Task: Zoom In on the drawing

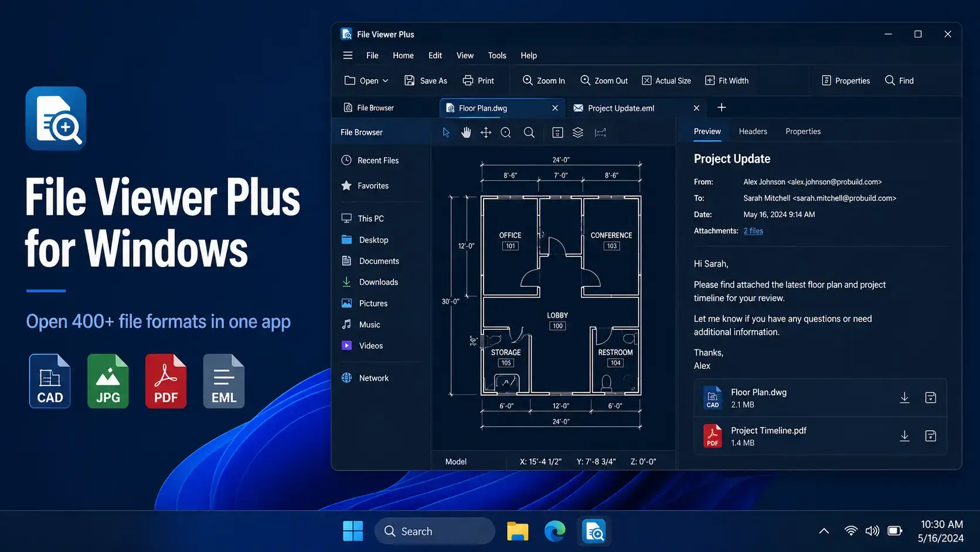Action: 544,80
